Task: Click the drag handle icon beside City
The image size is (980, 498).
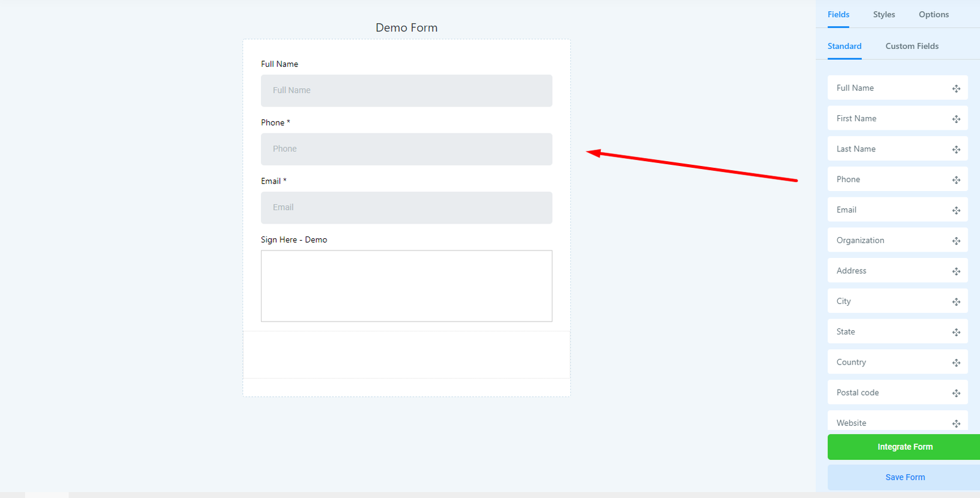Action: 956,302
